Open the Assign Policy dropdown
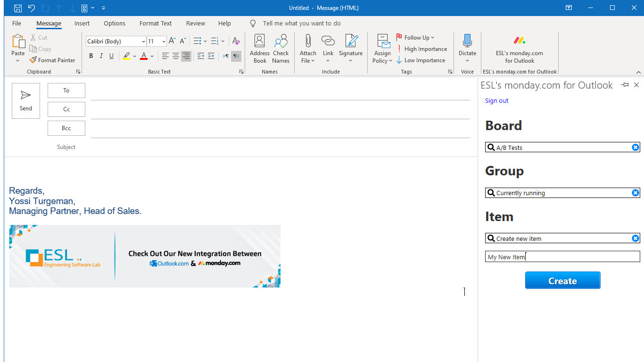 382,49
